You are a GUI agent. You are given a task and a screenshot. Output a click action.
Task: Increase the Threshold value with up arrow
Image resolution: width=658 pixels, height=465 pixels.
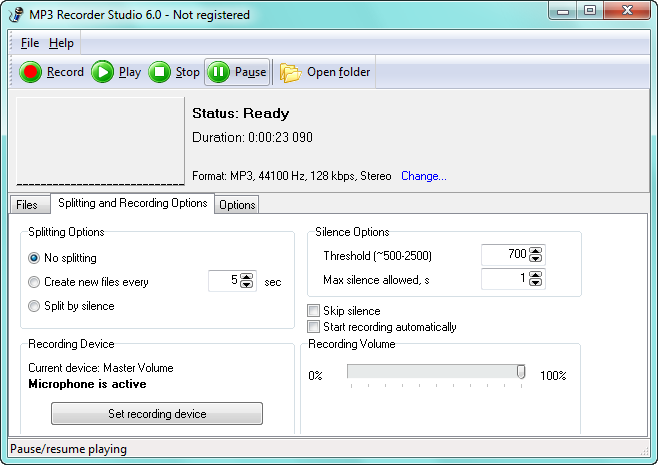535,251
